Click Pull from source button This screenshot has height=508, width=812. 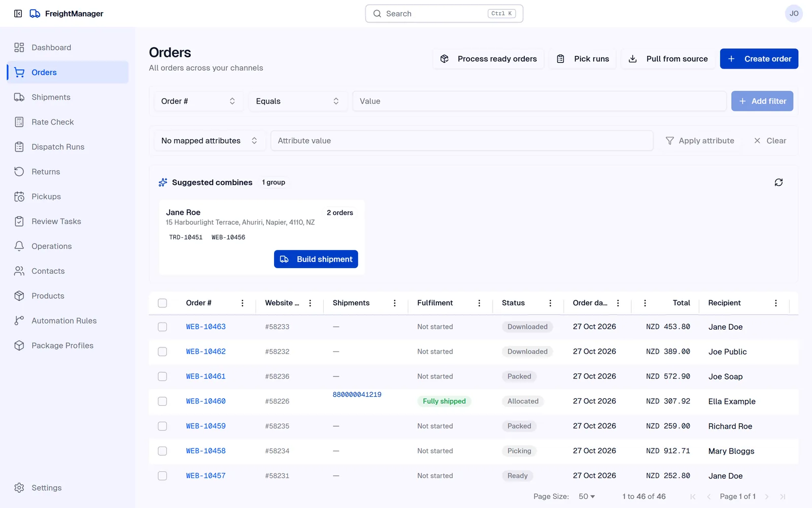click(x=668, y=59)
